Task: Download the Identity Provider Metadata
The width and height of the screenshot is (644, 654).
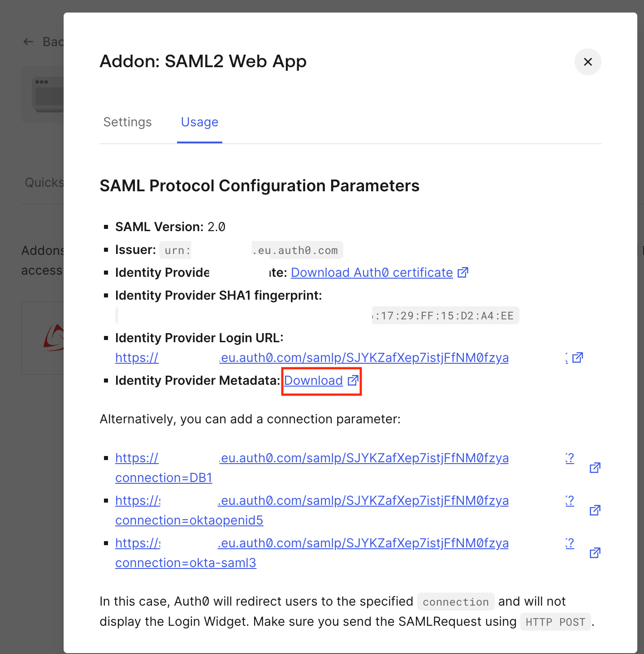Action: click(x=313, y=380)
